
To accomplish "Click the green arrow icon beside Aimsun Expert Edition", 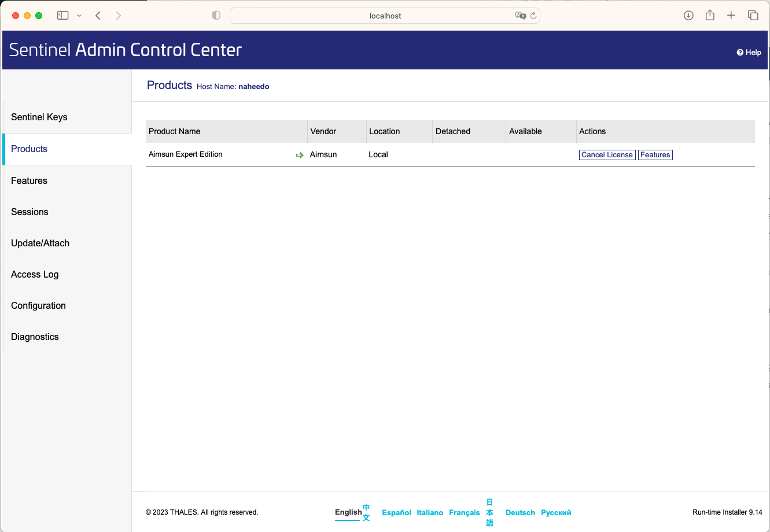I will 300,155.
